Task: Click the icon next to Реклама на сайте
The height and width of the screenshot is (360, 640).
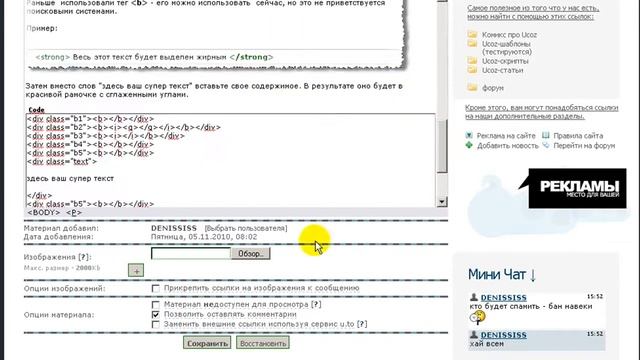Action: [x=469, y=135]
